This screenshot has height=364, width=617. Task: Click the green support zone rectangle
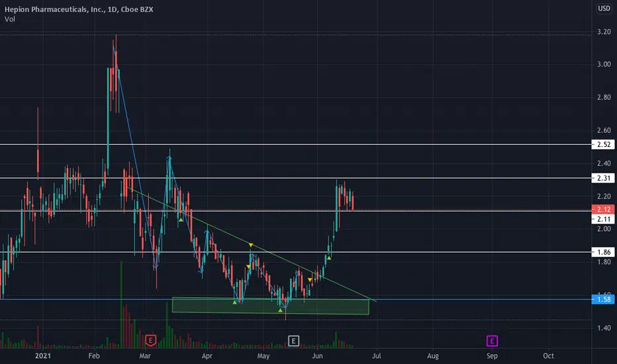pyautogui.click(x=271, y=306)
